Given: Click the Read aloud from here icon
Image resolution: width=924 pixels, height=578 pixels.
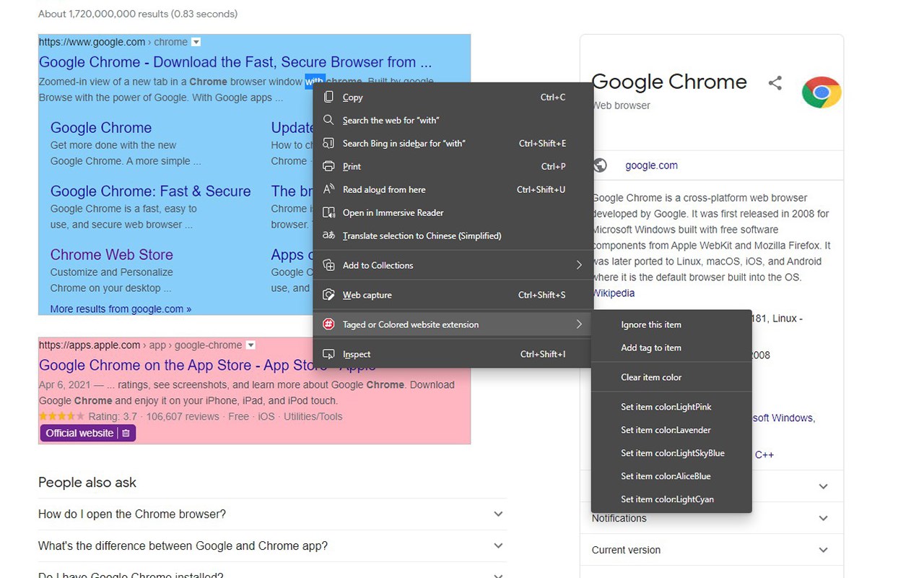Looking at the screenshot, I should tap(328, 189).
